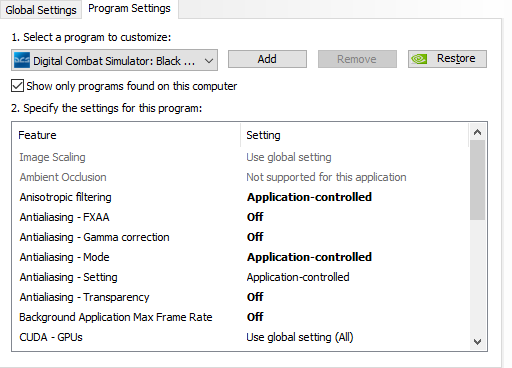Click Use global setting for Image Scaling
Viewport: 512px width, 368px height.
click(x=289, y=157)
